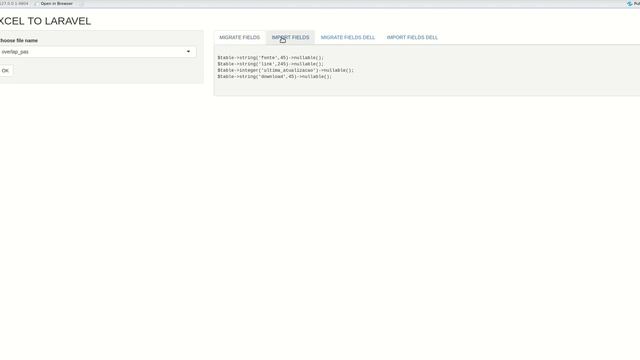Screen dimensions: 640x360
Task: Click the OK button
Action: tap(5, 71)
